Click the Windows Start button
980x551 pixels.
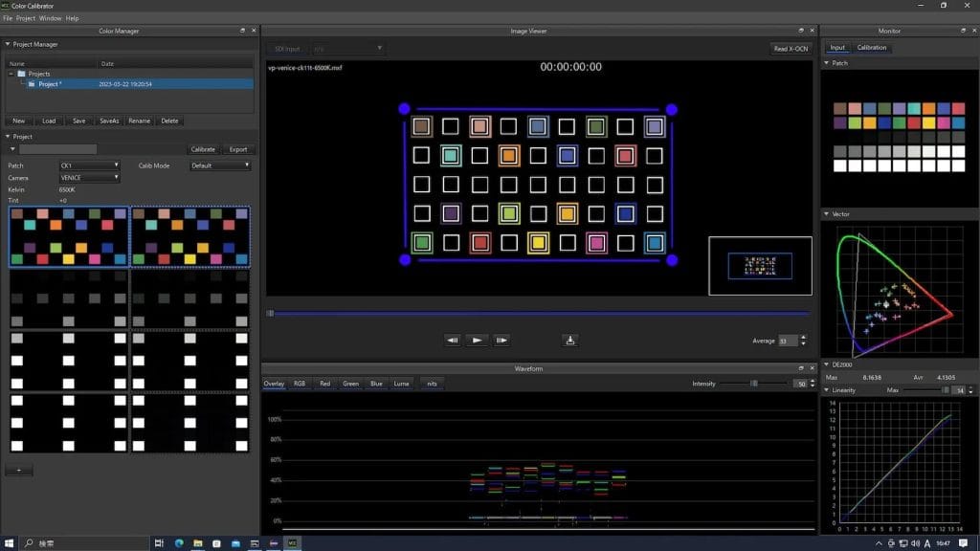coord(10,543)
